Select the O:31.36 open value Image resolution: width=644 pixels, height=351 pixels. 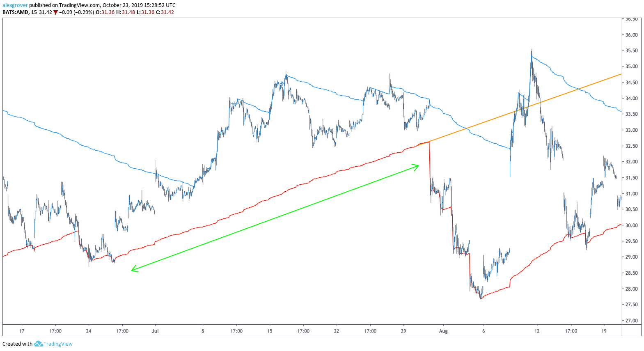(105, 12)
